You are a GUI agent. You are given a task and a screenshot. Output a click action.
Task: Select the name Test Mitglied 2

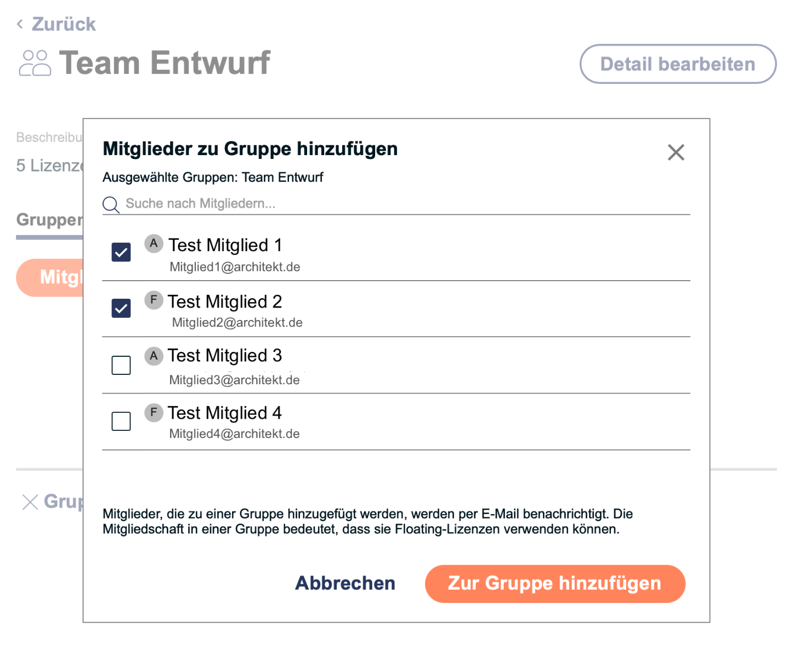225,301
